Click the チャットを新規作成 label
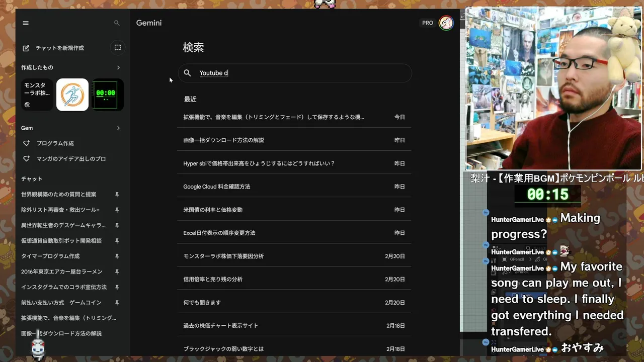 60,48
